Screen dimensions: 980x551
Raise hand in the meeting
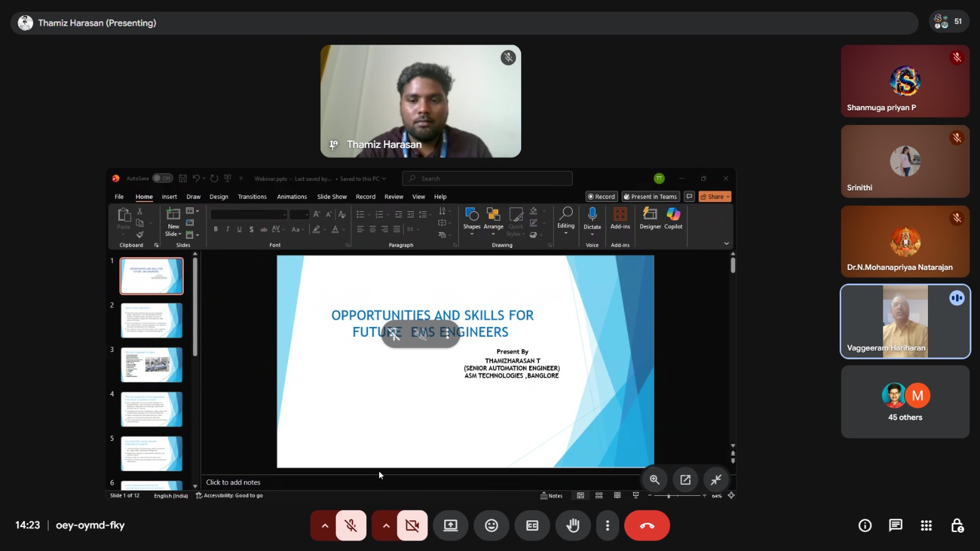pos(573,525)
